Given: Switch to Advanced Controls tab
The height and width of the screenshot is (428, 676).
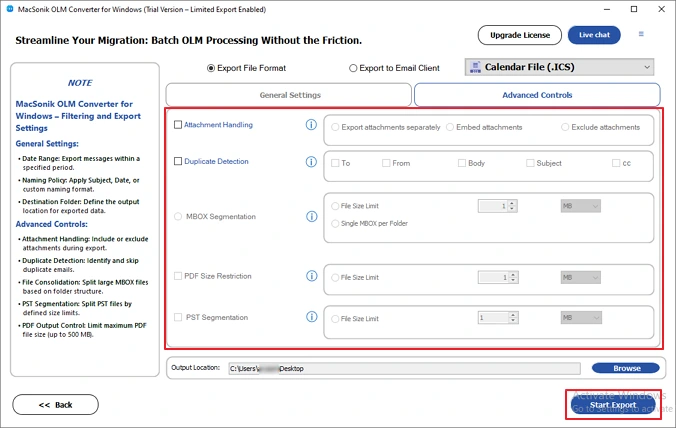Looking at the screenshot, I should pyautogui.click(x=537, y=95).
